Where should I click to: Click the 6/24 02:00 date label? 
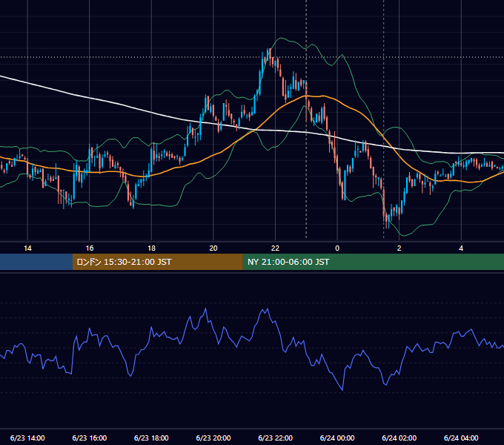tap(399, 438)
